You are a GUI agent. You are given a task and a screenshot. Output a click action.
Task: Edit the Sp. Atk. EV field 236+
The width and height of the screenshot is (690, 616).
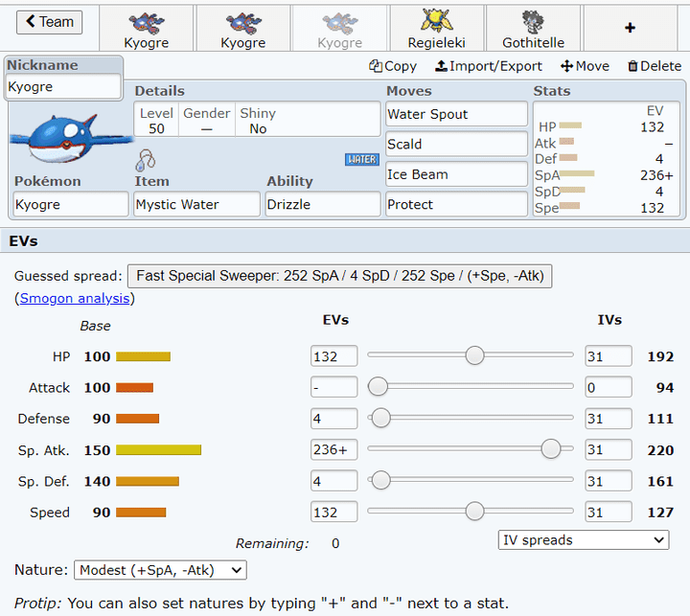coord(334,449)
